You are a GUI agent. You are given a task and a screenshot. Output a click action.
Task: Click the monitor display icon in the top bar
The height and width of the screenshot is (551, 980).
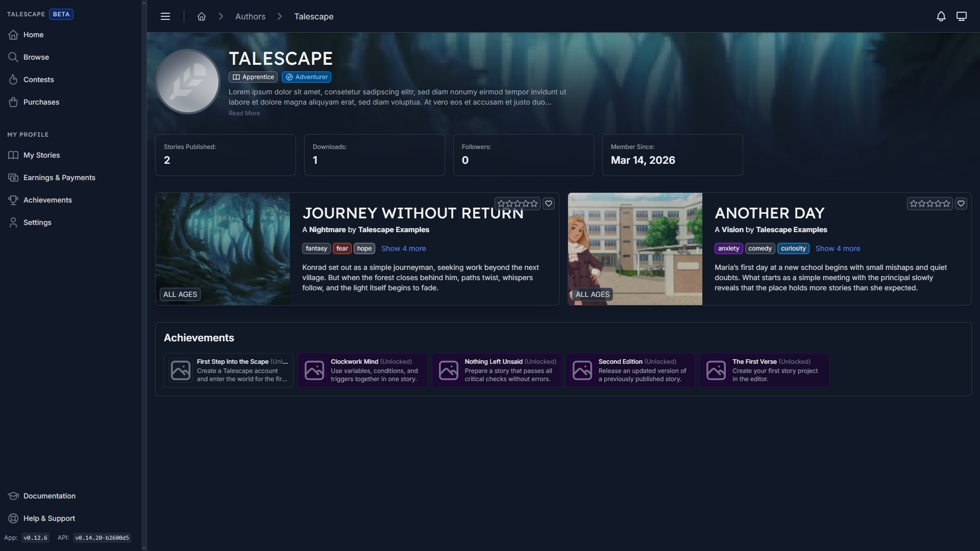(961, 16)
